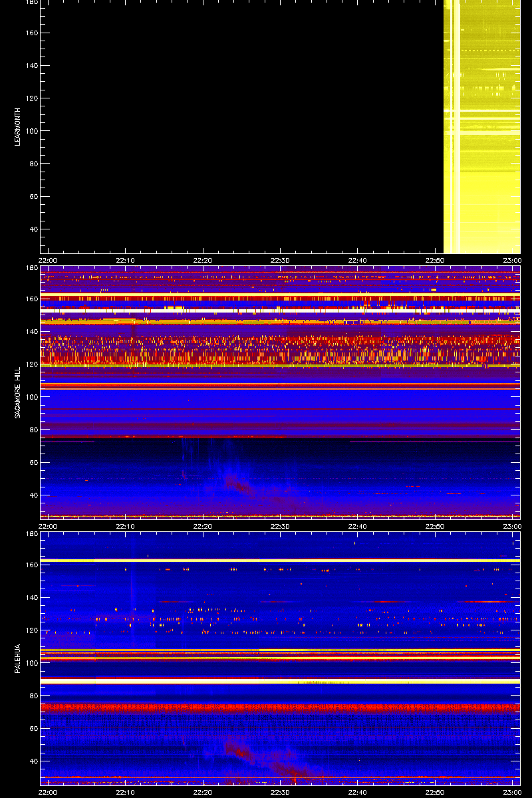Image resolution: width=532 pixels, height=798 pixels.
Task: Select the 160 frequency tick in Learmonth plot
Action: 32,33
